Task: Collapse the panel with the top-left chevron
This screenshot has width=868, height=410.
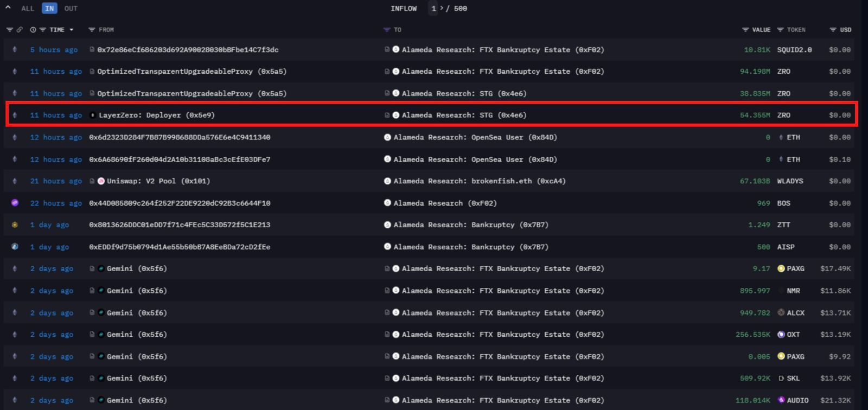Action: [x=8, y=8]
